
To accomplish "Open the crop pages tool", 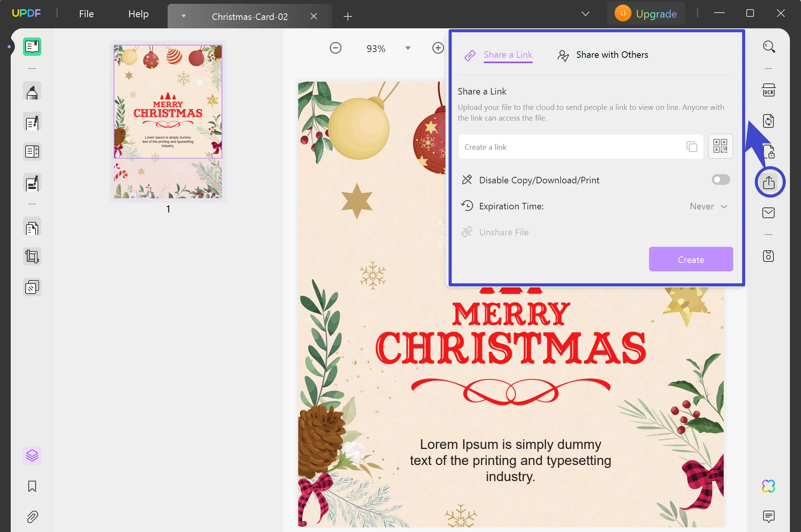I will [x=32, y=256].
